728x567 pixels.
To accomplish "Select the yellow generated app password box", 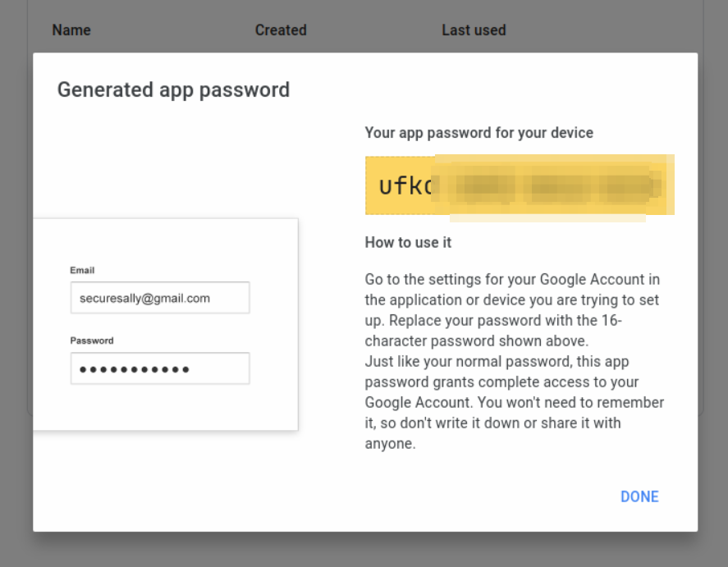I will click(x=519, y=186).
